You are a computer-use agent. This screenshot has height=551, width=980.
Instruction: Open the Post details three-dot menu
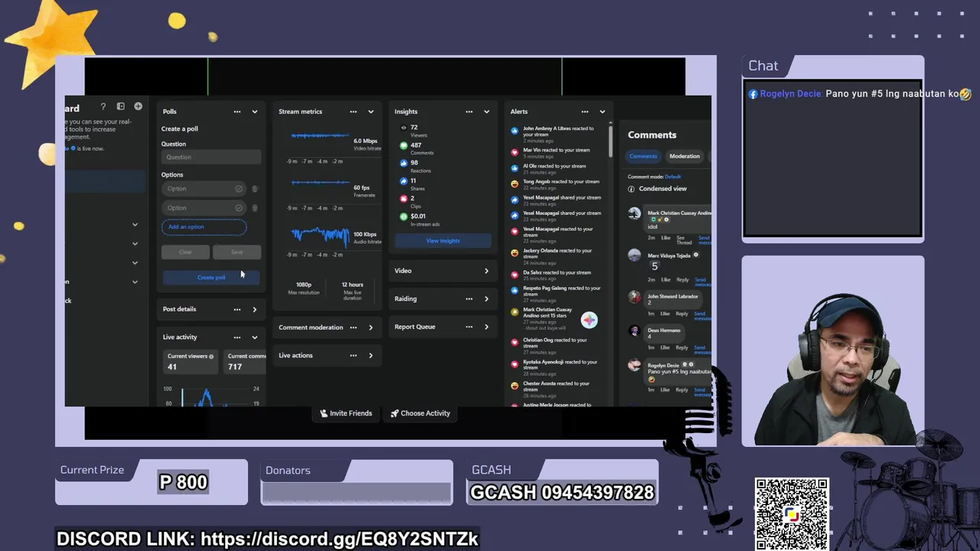click(237, 309)
